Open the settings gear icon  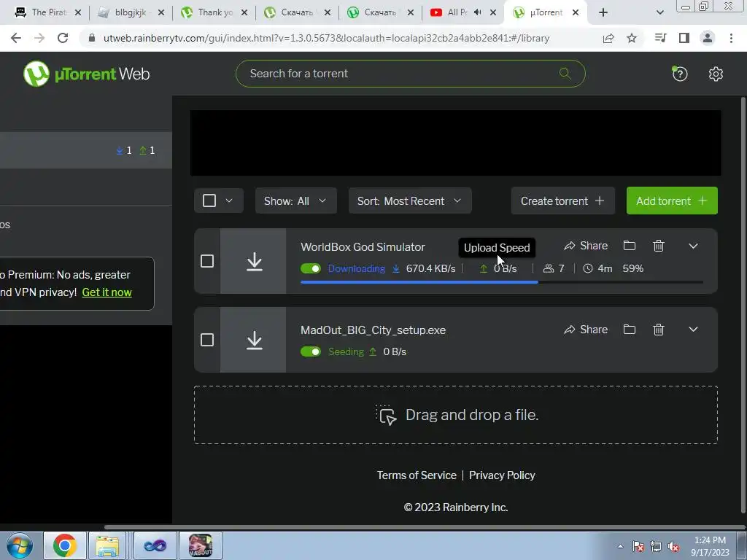pos(716,74)
